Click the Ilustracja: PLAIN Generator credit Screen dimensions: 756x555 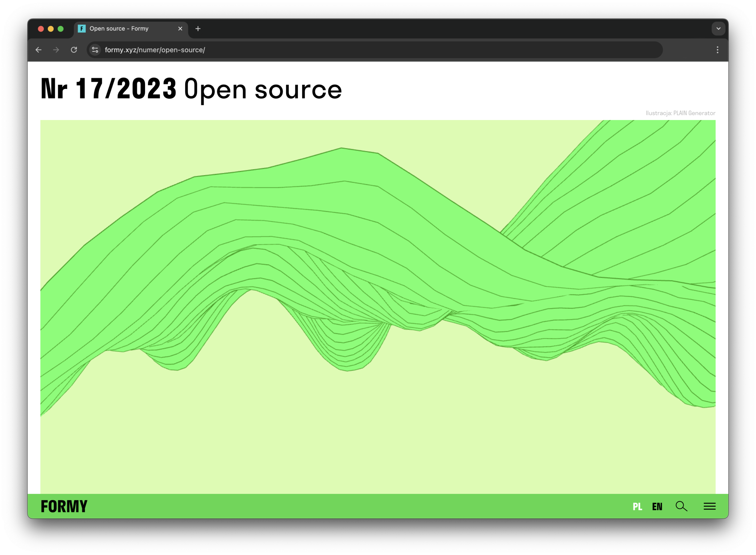pos(680,113)
